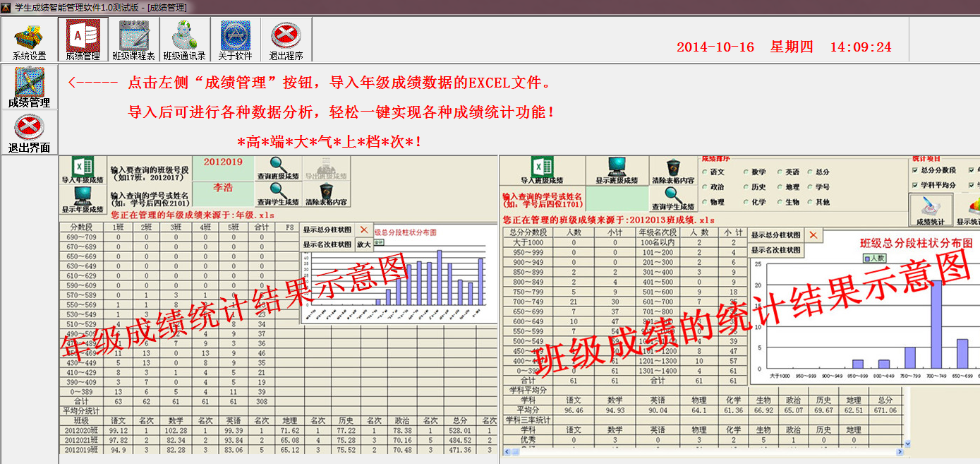
Task: Toggle 总分分数段 checkbox
Action: click(x=934, y=170)
